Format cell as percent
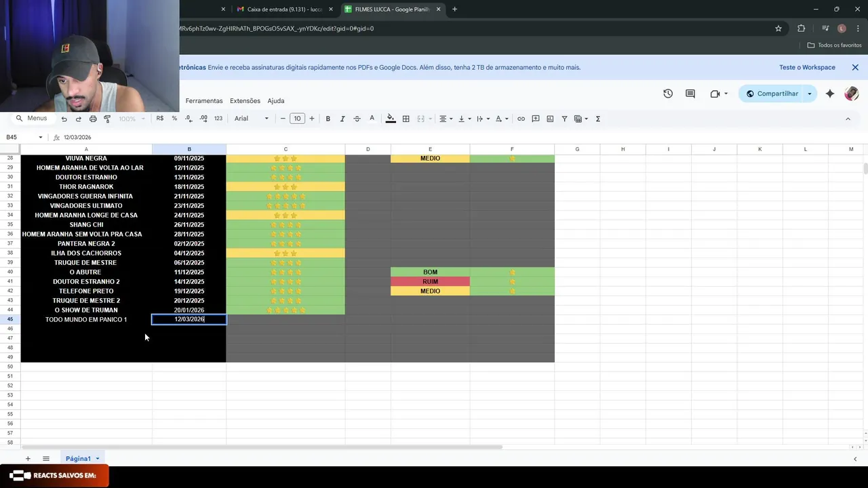This screenshot has height=488, width=868. pos(174,119)
